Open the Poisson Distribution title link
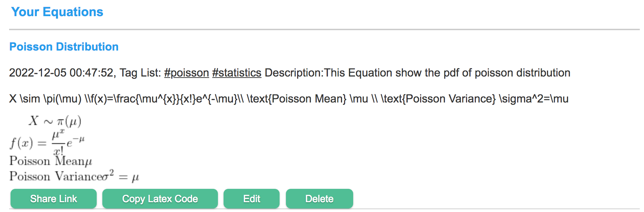This screenshot has width=644, height=212. [x=64, y=47]
